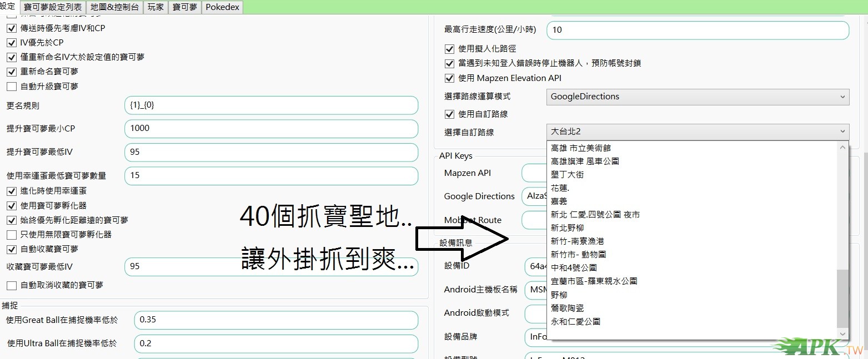868x359 pixels.
Task: Enable the 自動升級寶可夢 checkbox
Action: 11,87
